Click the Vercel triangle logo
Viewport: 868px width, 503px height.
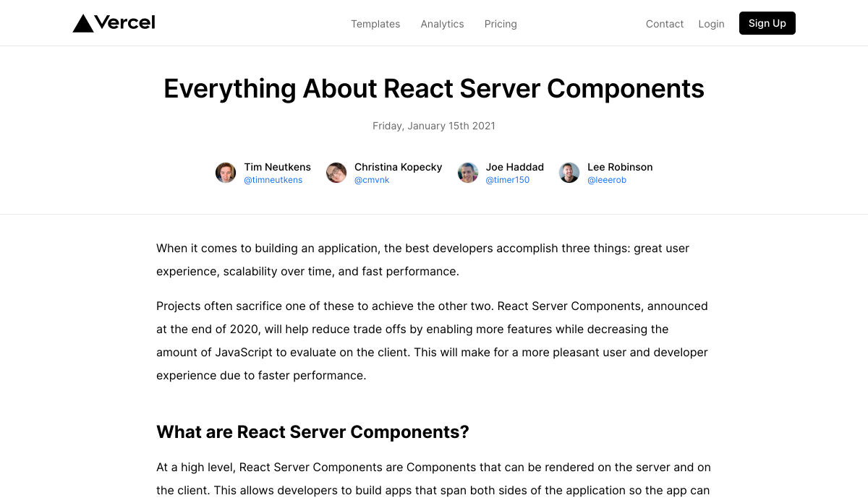click(83, 24)
